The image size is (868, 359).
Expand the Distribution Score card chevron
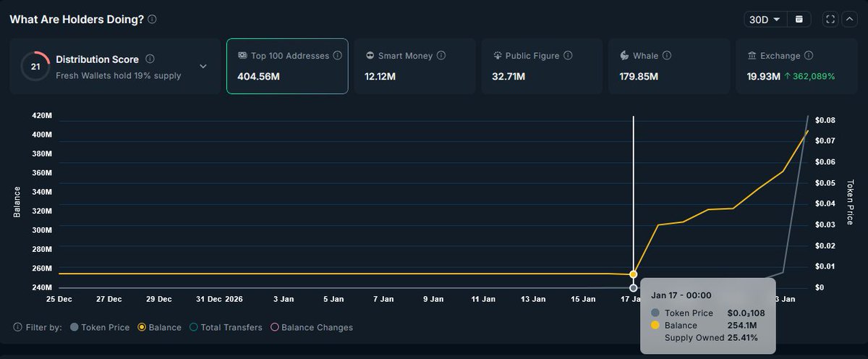(203, 66)
